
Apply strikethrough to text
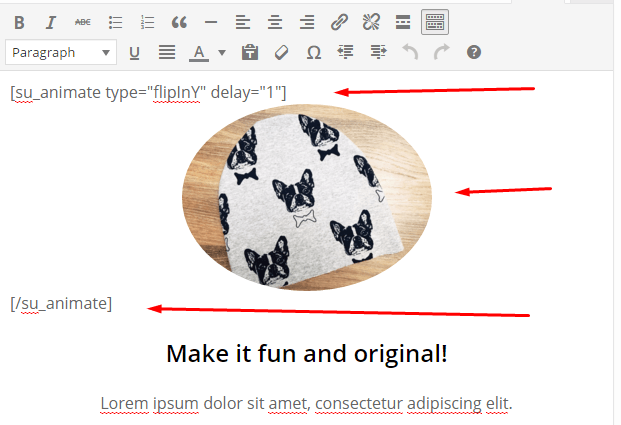click(83, 21)
